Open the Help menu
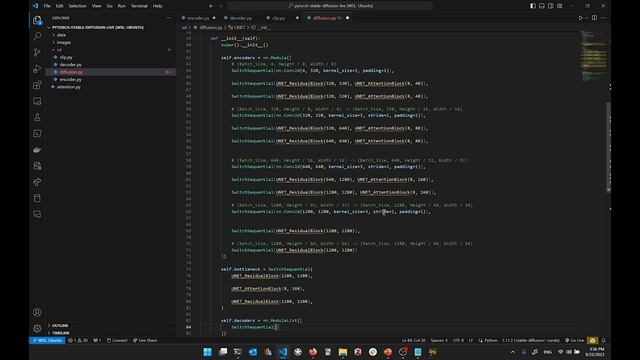The width and height of the screenshot is (640, 360). coord(157,6)
